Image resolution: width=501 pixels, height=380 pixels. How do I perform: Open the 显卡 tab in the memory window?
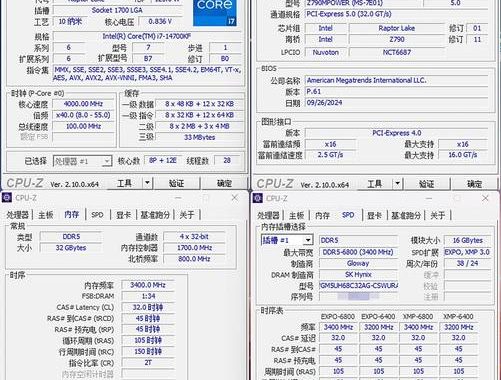(x=123, y=215)
